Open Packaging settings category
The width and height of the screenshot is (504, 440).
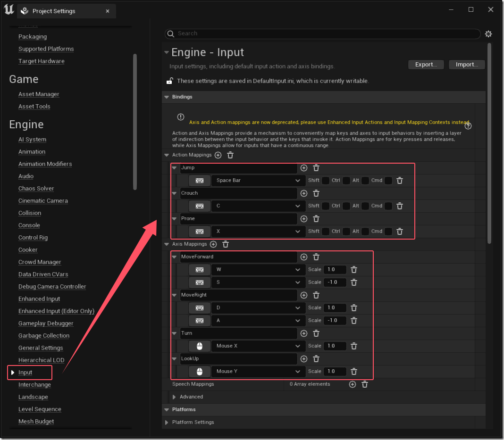pos(33,37)
